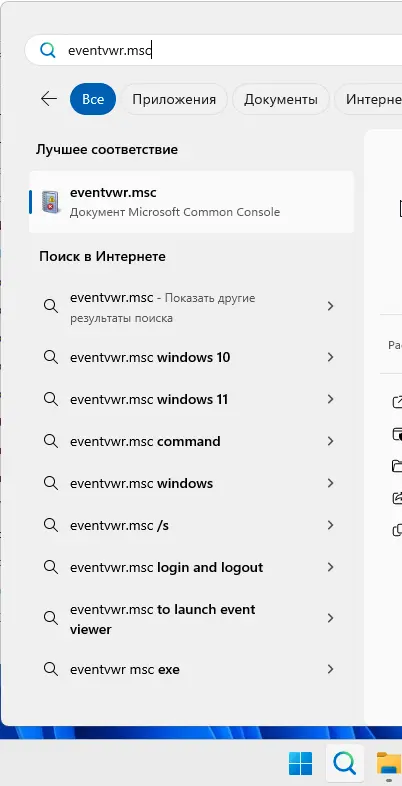Expand 'eventvwr.msc /s' suggestion chevron
This screenshot has width=402, height=786.
(330, 525)
